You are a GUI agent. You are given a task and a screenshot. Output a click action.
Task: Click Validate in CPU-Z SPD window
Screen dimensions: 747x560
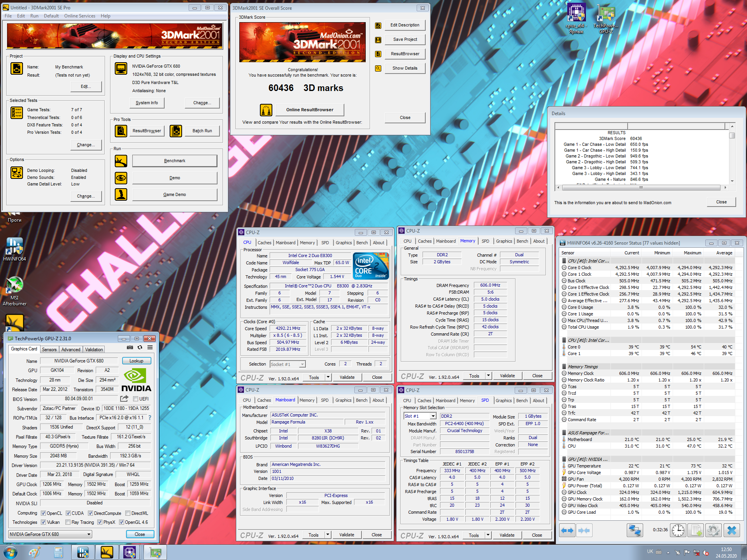507,535
